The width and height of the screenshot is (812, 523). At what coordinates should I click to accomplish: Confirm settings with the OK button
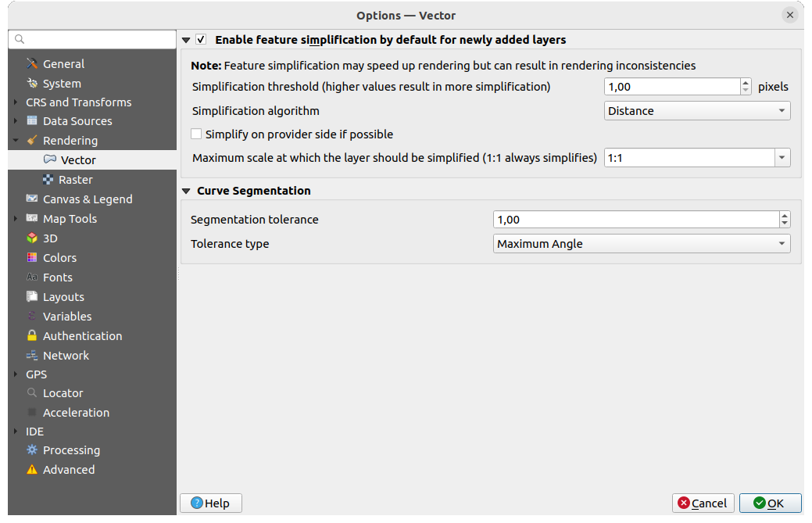(x=769, y=503)
